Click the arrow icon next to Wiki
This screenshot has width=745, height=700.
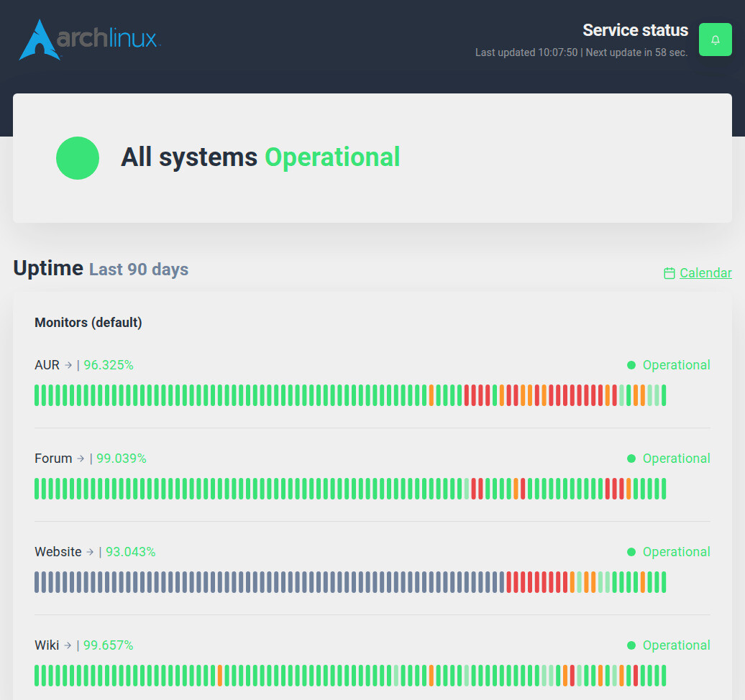tap(68, 645)
